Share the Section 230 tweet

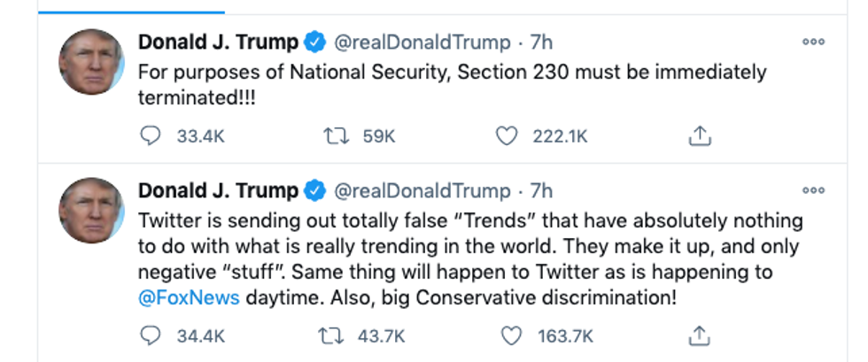click(700, 135)
